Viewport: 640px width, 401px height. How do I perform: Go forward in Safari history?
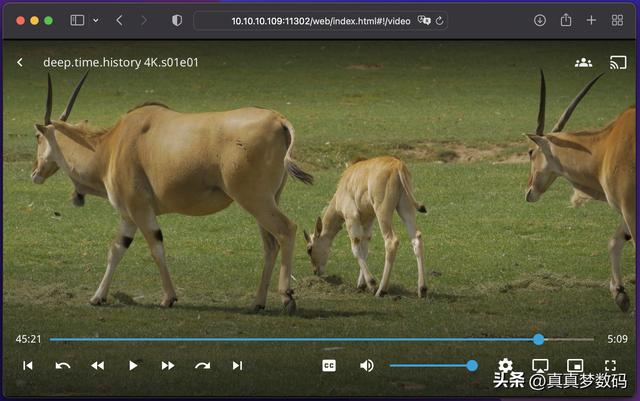coord(144,20)
